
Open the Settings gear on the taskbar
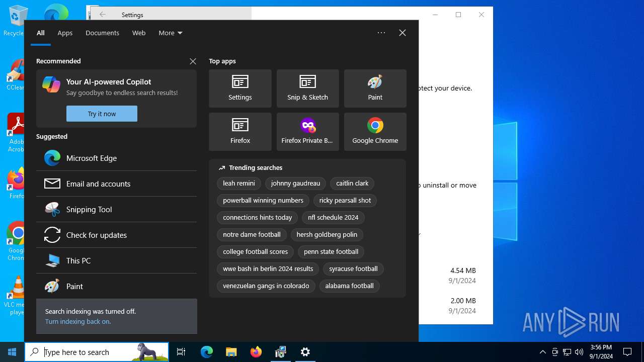[x=305, y=352]
